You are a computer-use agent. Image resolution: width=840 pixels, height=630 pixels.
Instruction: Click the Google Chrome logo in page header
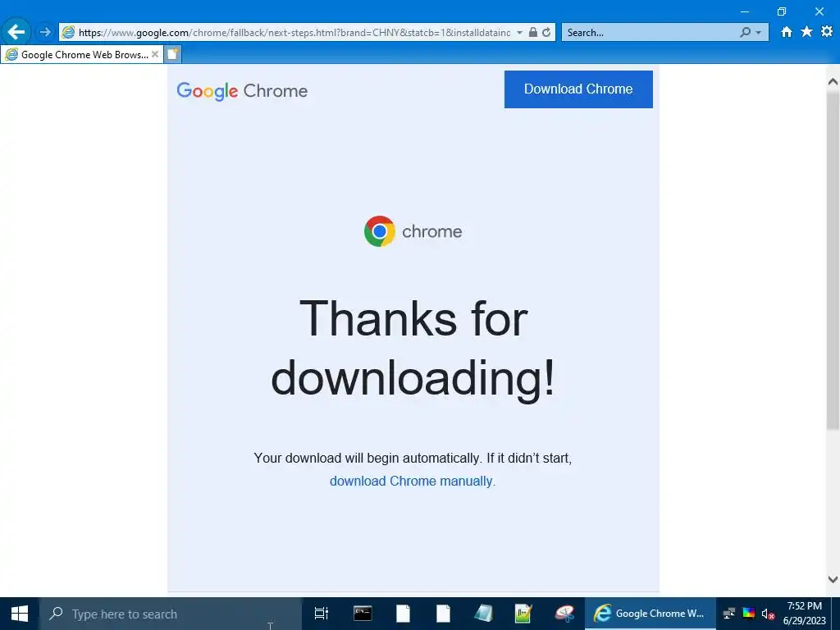[x=242, y=90]
